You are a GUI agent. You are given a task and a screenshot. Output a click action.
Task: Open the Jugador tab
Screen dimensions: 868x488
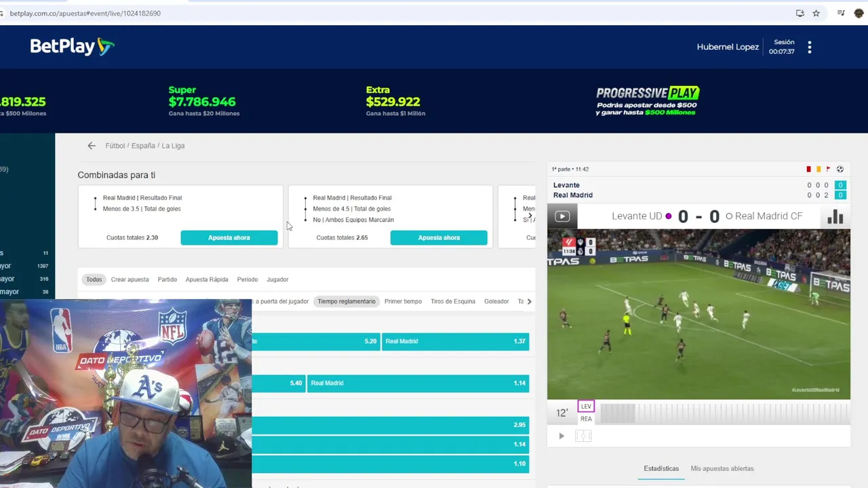pos(277,279)
